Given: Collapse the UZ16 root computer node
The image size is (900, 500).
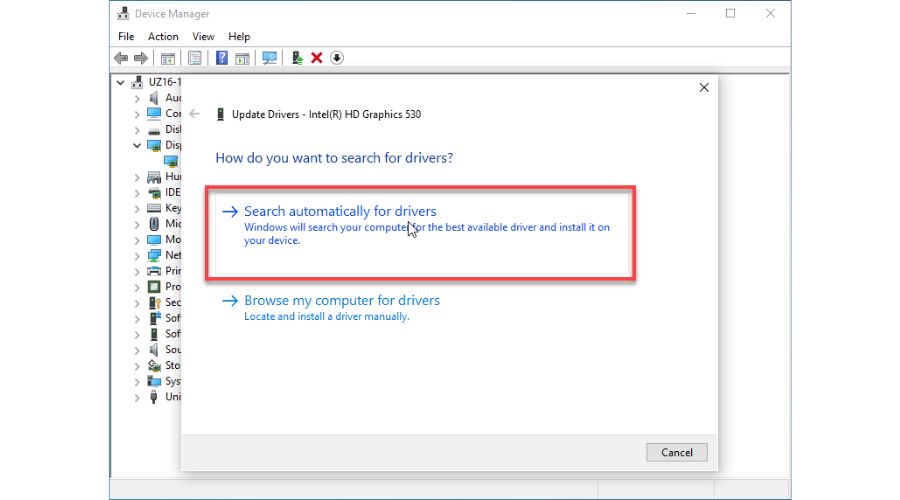Looking at the screenshot, I should [x=121, y=83].
